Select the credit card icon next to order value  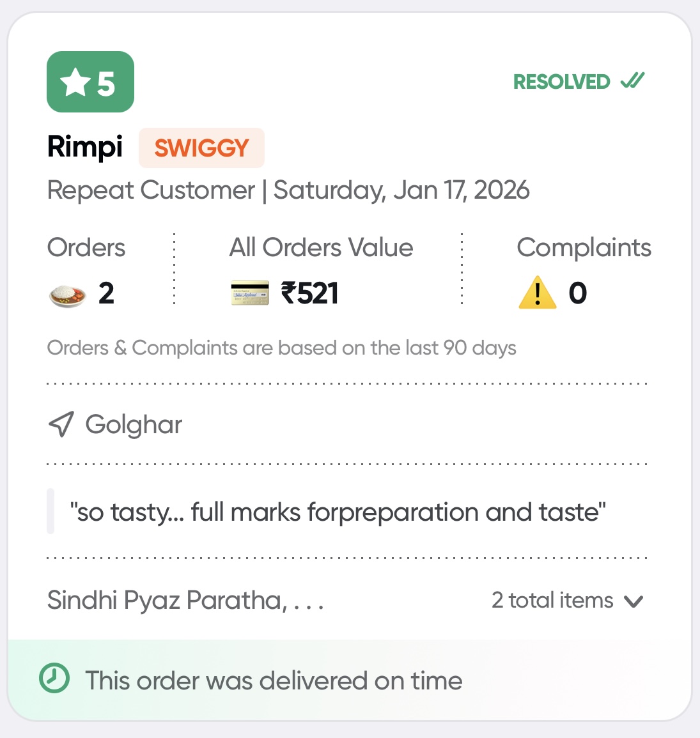coord(250,293)
